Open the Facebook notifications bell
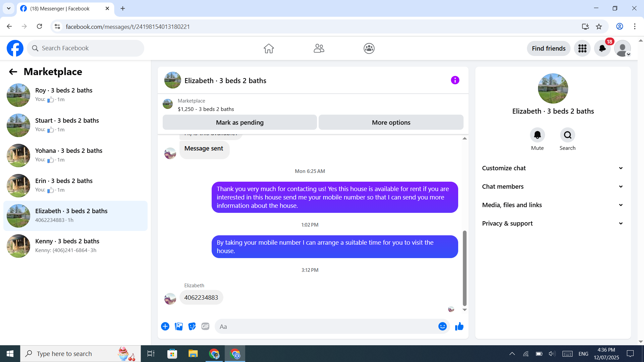This screenshot has width=644, height=362. click(602, 49)
